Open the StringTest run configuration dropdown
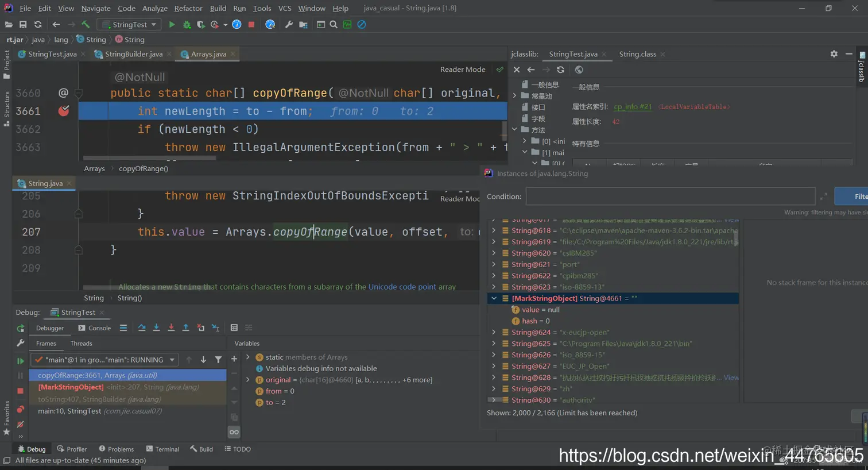This screenshot has height=470, width=868. [x=128, y=25]
